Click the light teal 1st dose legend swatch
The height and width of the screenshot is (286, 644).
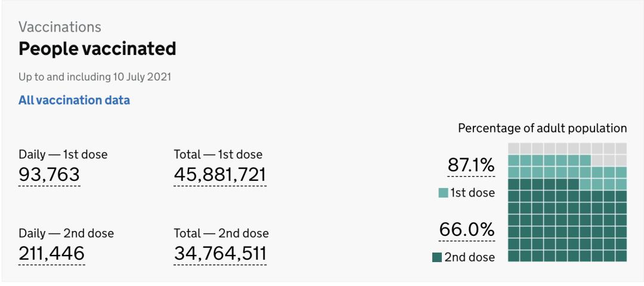pos(443,193)
